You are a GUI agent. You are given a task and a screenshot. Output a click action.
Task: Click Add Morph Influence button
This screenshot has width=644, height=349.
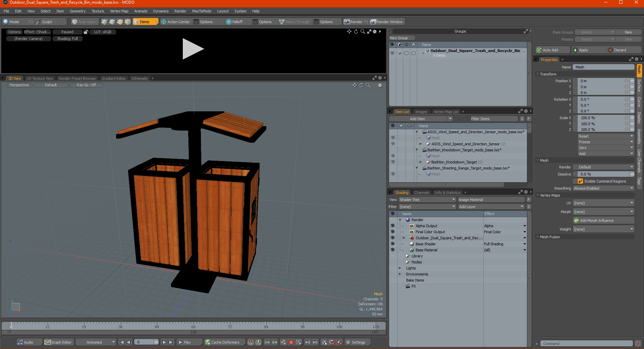coord(604,220)
